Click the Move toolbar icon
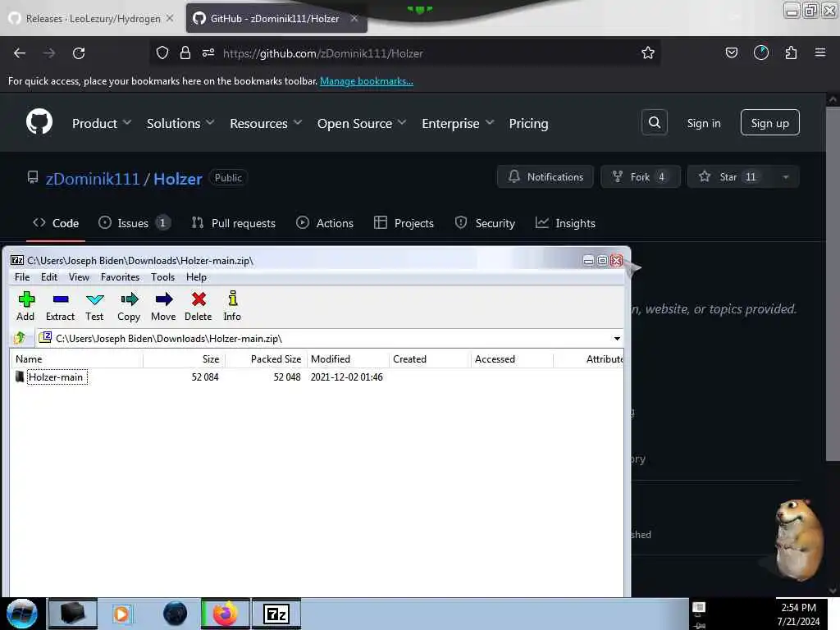 click(x=163, y=306)
